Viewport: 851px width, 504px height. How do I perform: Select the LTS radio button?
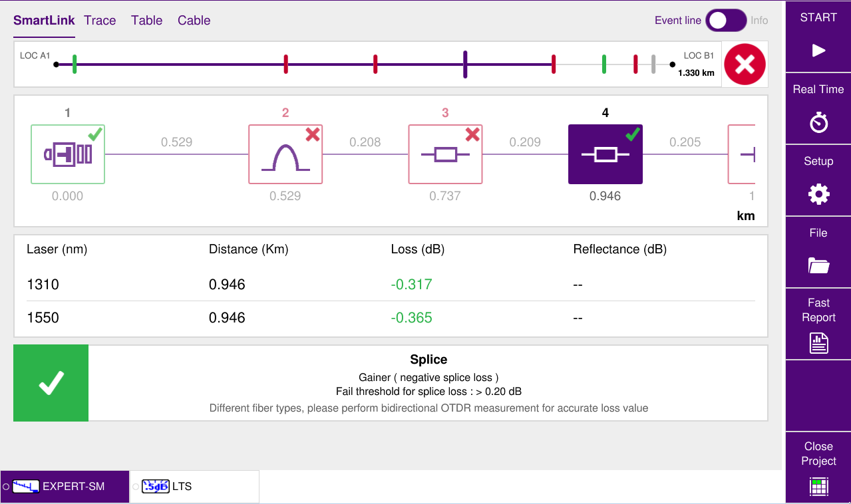pyautogui.click(x=135, y=486)
